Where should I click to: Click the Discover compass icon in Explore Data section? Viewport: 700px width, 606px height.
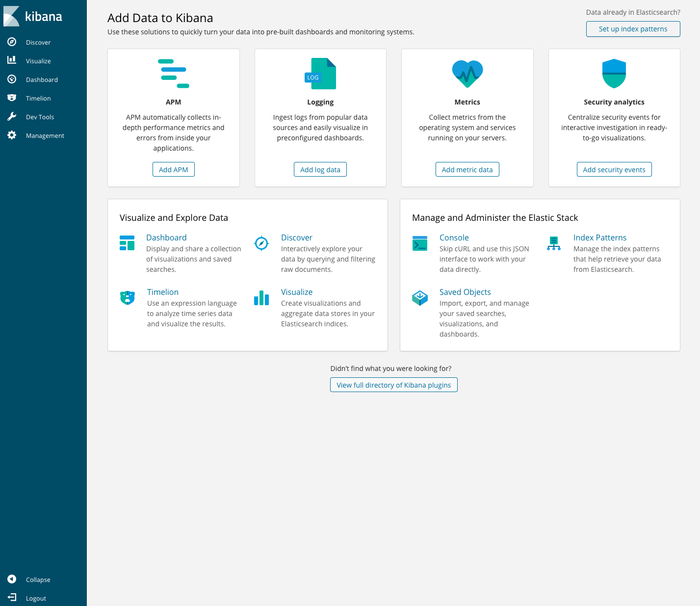click(261, 243)
